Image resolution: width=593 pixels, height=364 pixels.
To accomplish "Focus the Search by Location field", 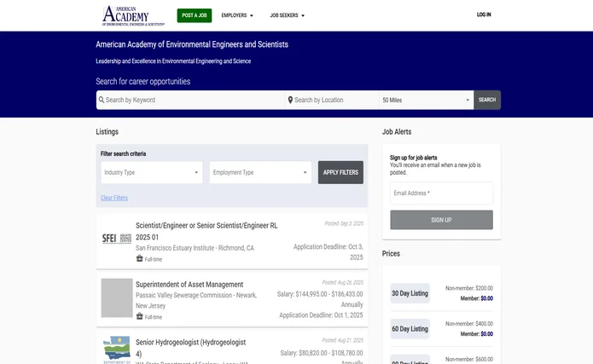I will pos(332,100).
